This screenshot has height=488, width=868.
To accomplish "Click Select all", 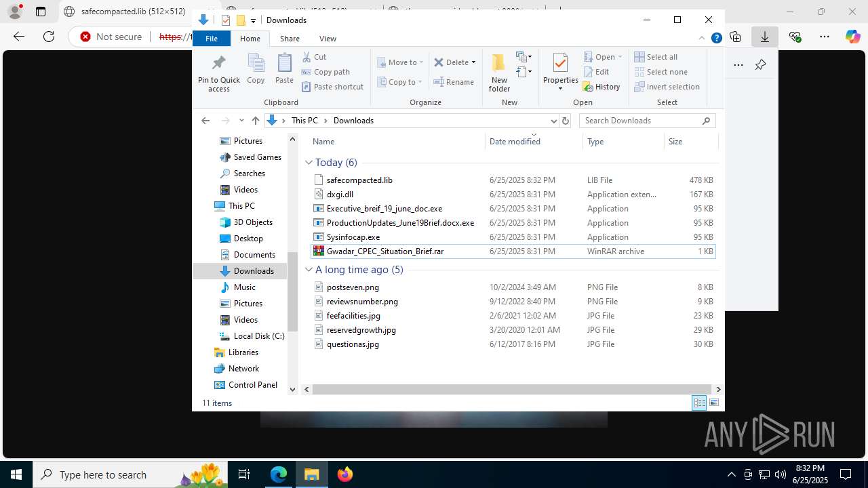I will pyautogui.click(x=656, y=57).
